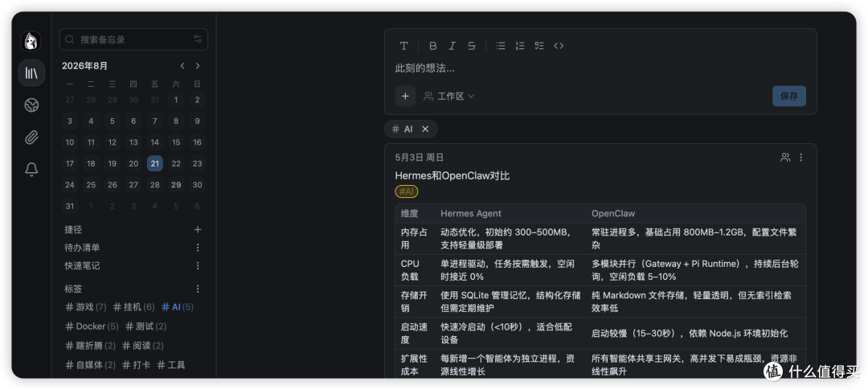Remove the AI tag filter chip
Image resolution: width=868 pixels, height=390 pixels.
coord(425,129)
